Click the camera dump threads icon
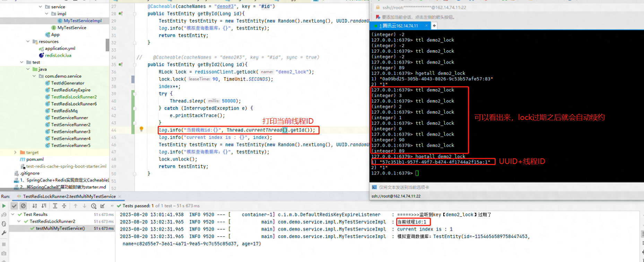Viewport: 644px width, 262px height. (4, 253)
